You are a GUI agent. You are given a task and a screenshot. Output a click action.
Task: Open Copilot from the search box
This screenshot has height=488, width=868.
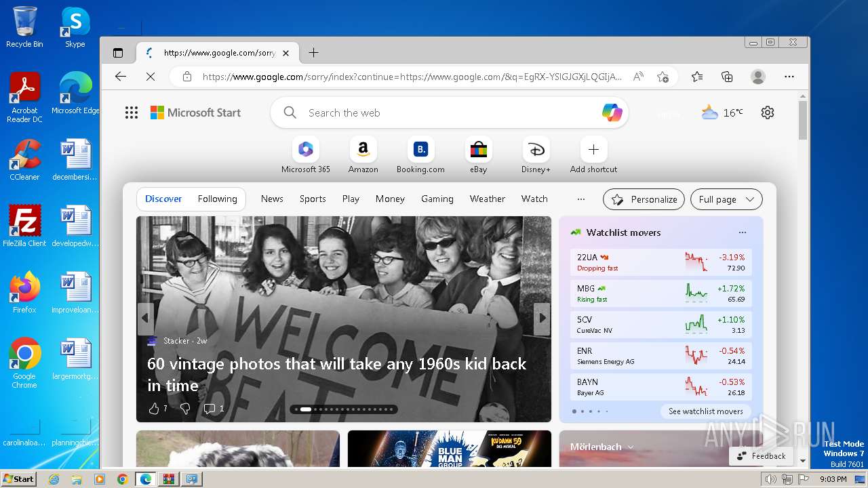[612, 113]
